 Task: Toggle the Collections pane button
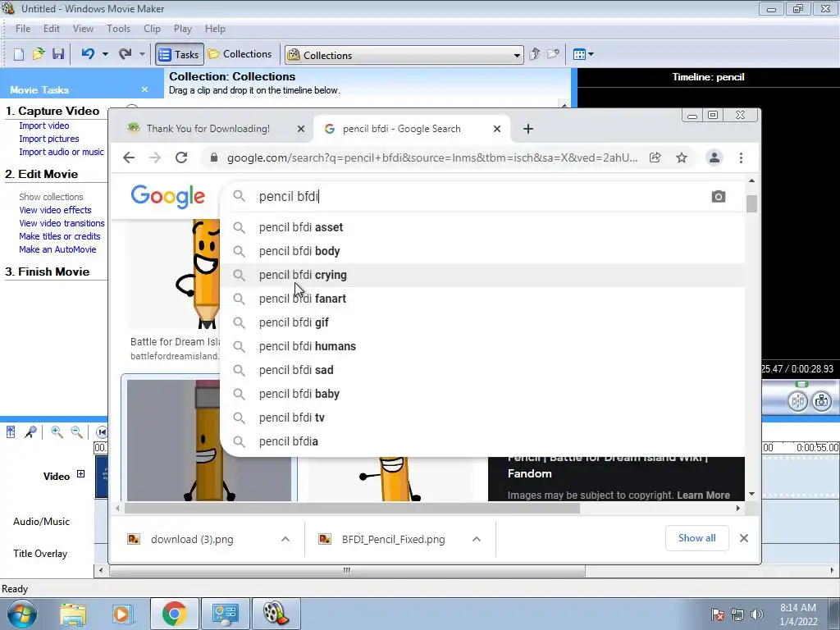click(240, 54)
